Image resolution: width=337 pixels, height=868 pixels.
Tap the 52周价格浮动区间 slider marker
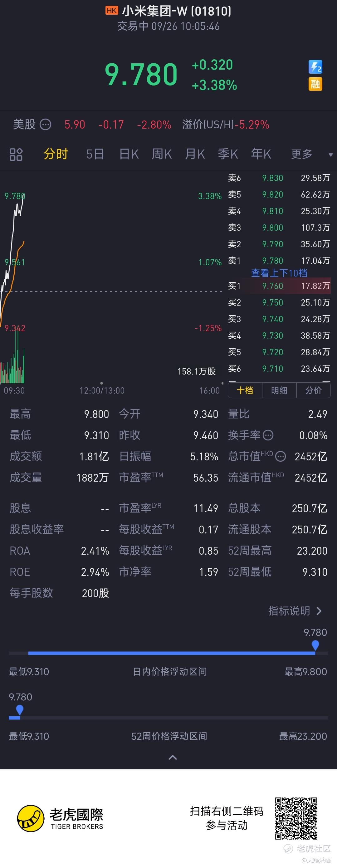click(x=20, y=710)
